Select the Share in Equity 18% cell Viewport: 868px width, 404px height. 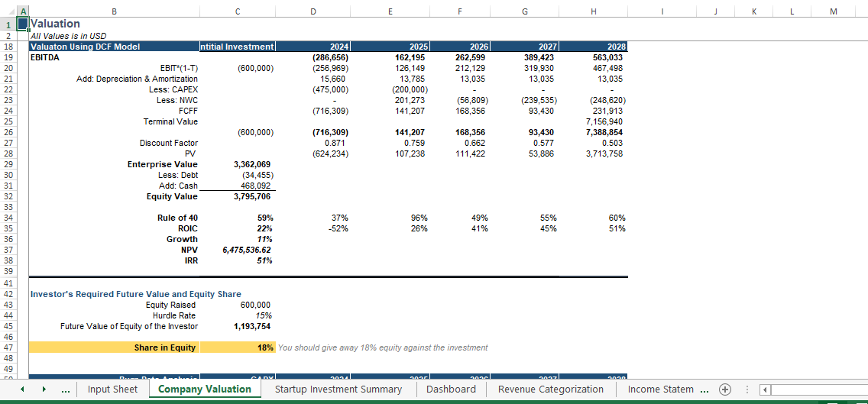click(x=238, y=347)
